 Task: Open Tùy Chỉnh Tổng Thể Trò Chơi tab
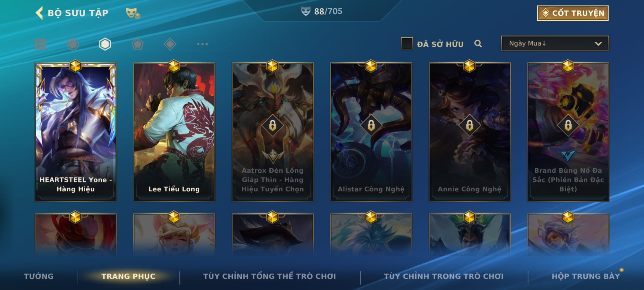coord(269,276)
